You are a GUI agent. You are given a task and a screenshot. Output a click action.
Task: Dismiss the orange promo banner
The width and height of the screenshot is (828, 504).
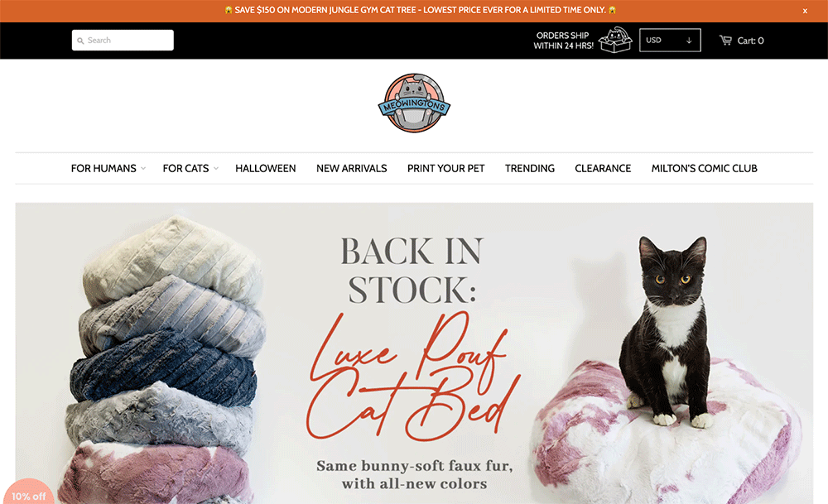pyautogui.click(x=805, y=11)
